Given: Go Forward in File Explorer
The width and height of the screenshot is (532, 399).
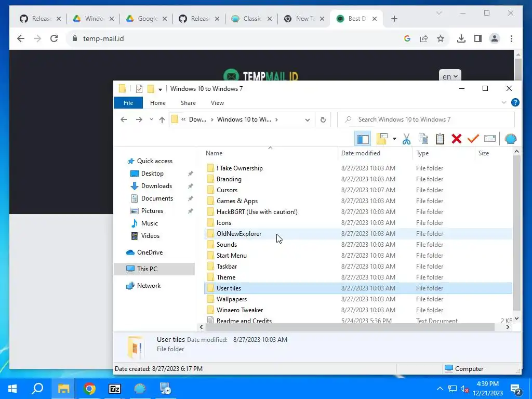Looking at the screenshot, I should pyautogui.click(x=139, y=119).
